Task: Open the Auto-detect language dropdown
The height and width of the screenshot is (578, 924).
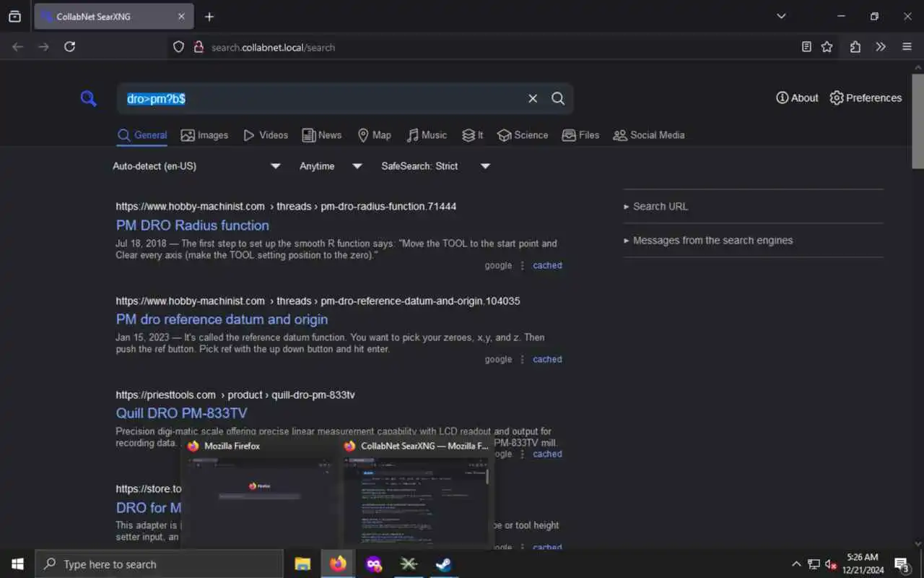Action: 197,166
